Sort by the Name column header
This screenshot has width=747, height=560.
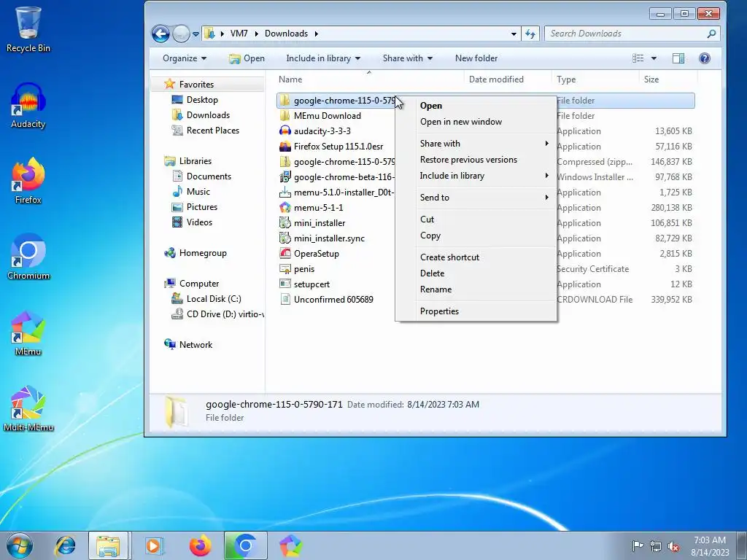click(370, 79)
